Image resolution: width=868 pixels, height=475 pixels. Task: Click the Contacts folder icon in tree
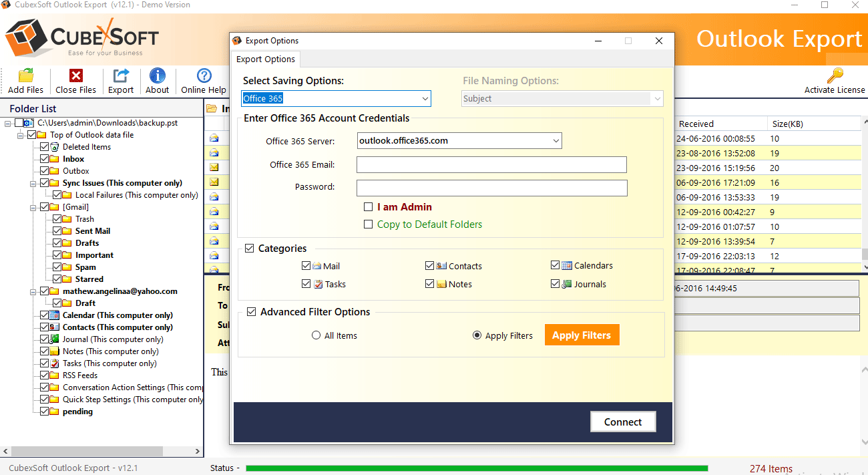click(55, 327)
